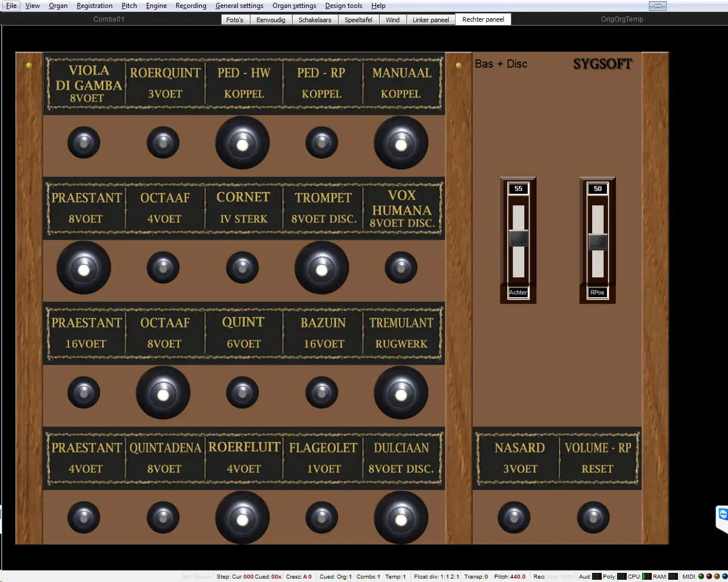Click the TeamViewer side panel icon
This screenshot has width=728, height=582.
[722, 515]
